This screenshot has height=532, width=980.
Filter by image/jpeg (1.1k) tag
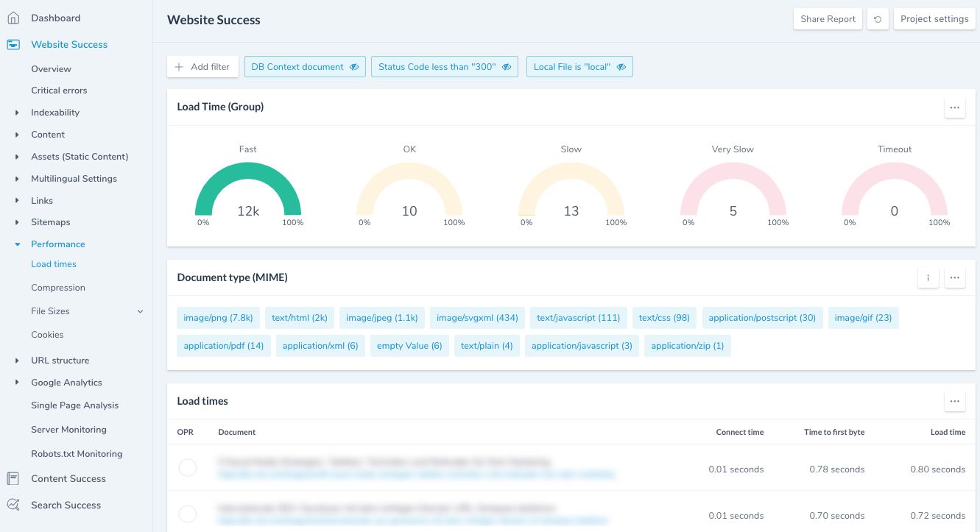pyautogui.click(x=381, y=318)
